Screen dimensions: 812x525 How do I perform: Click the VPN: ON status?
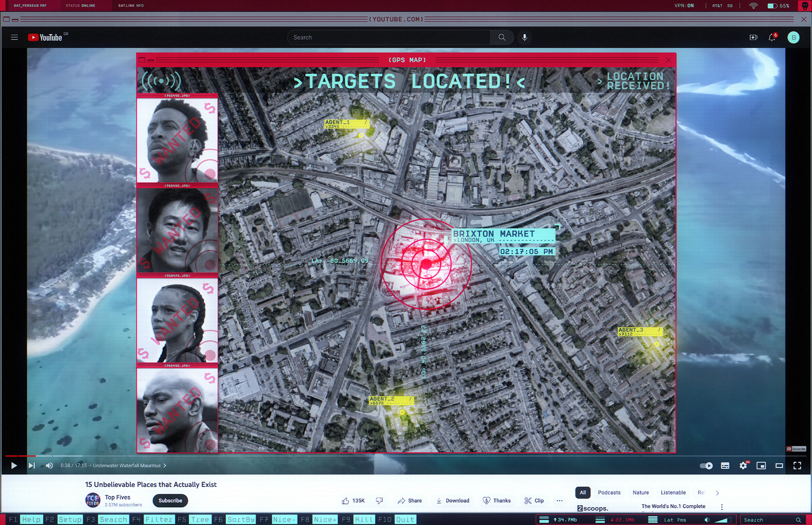click(x=684, y=5)
